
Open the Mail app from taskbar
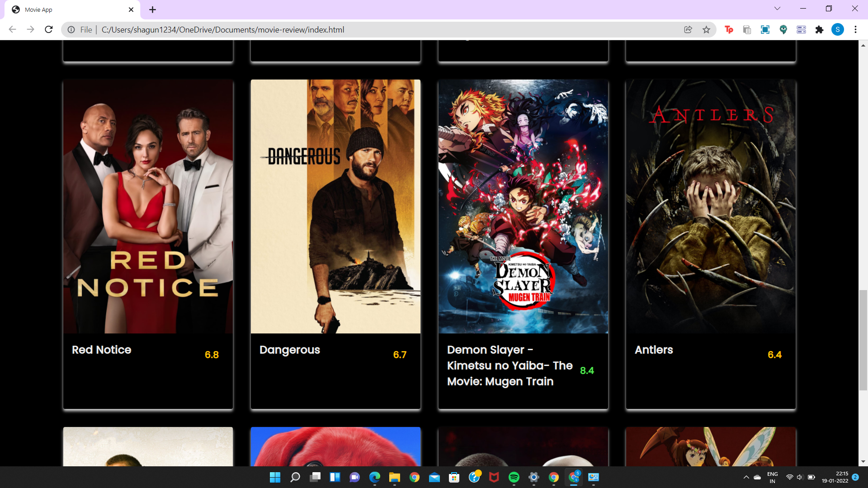tap(434, 477)
